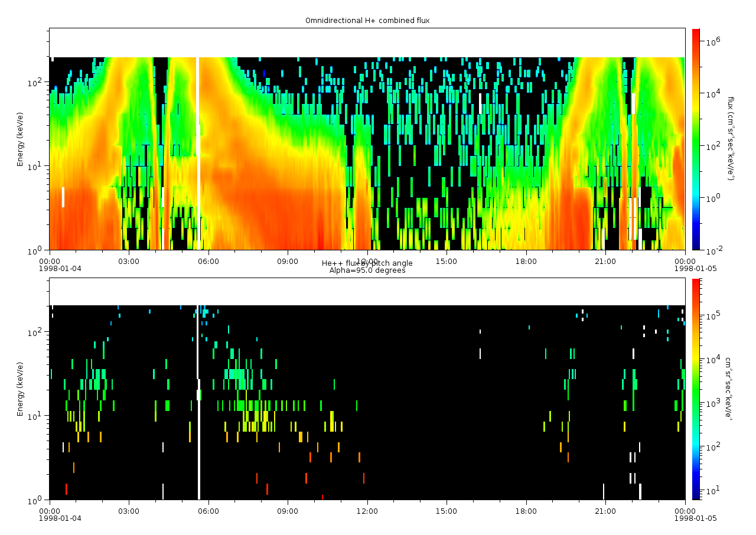Click the 03:00 tick under the top plot
Image resolution: width=756 pixels, height=535 pixels.
tap(128, 261)
